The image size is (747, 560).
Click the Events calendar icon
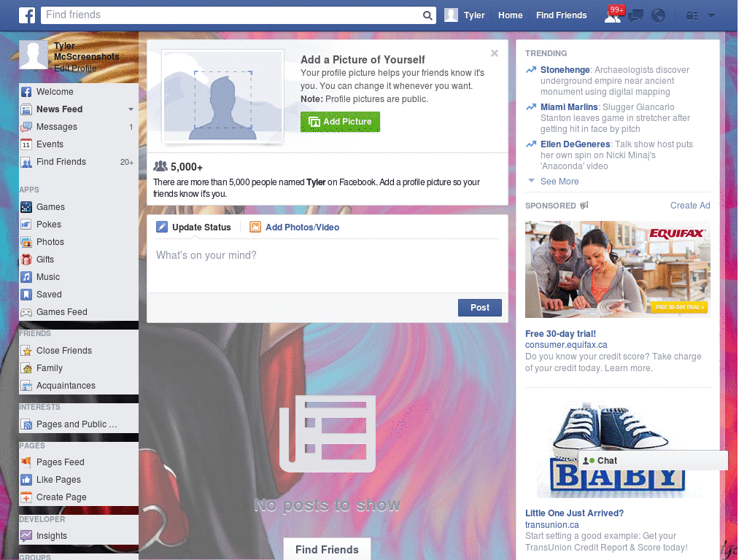(26, 144)
